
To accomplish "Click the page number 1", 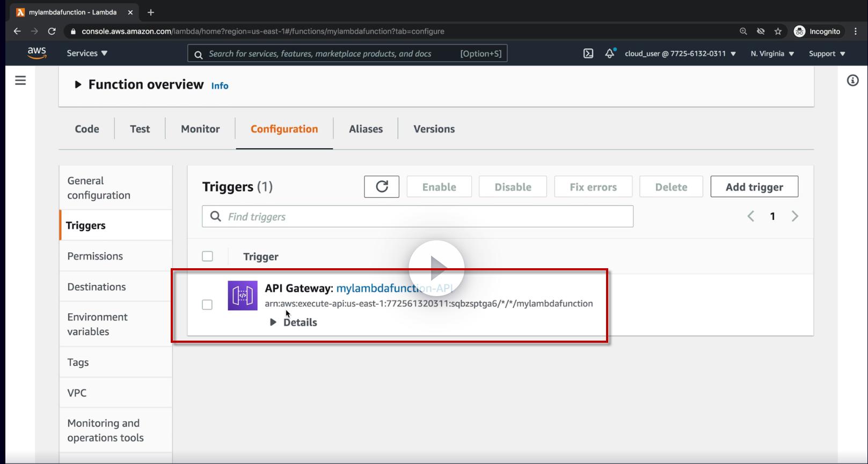I will point(772,216).
